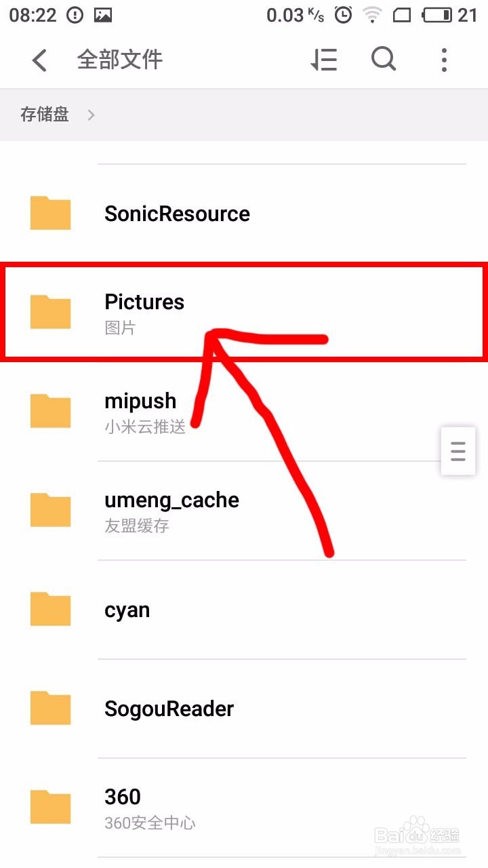Tap the back arrow icon
This screenshot has height=868, width=488.
click(x=39, y=60)
